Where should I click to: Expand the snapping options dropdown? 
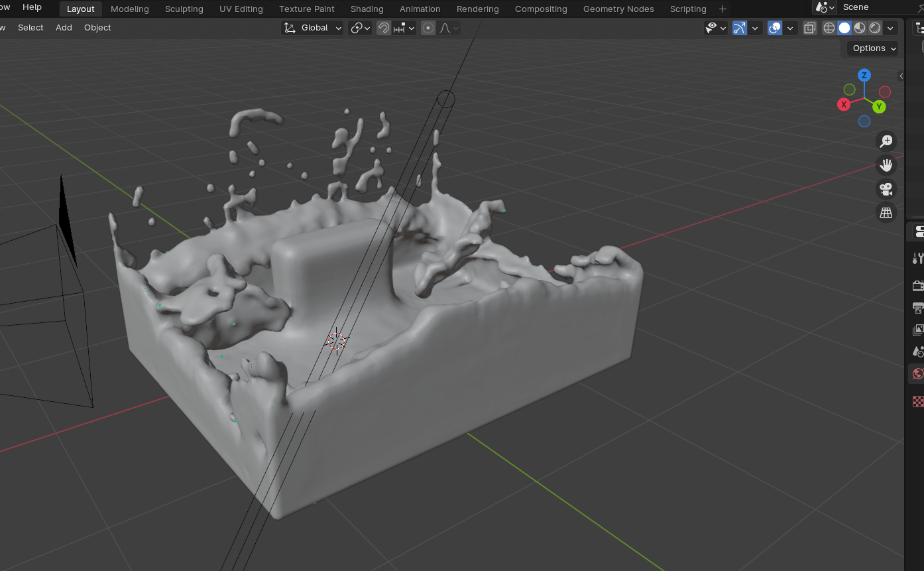click(x=412, y=28)
